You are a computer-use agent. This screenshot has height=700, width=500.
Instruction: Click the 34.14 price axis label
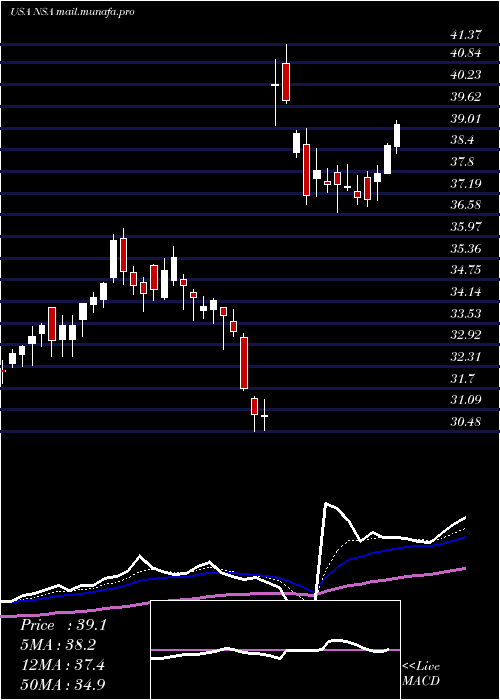point(466,292)
